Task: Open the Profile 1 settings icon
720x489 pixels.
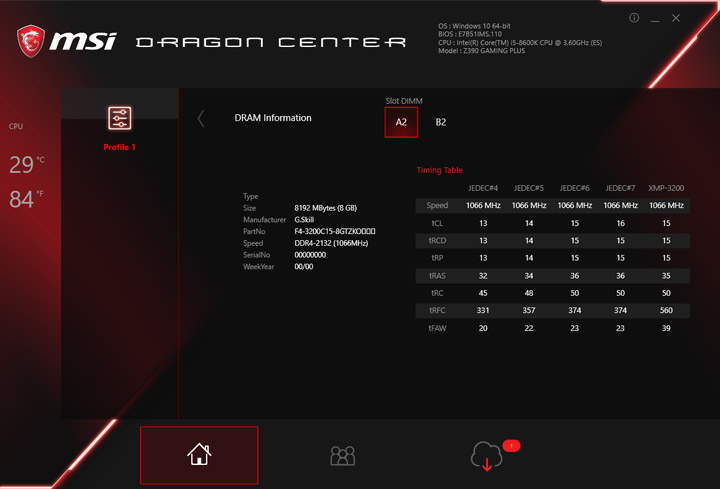Action: point(119,118)
